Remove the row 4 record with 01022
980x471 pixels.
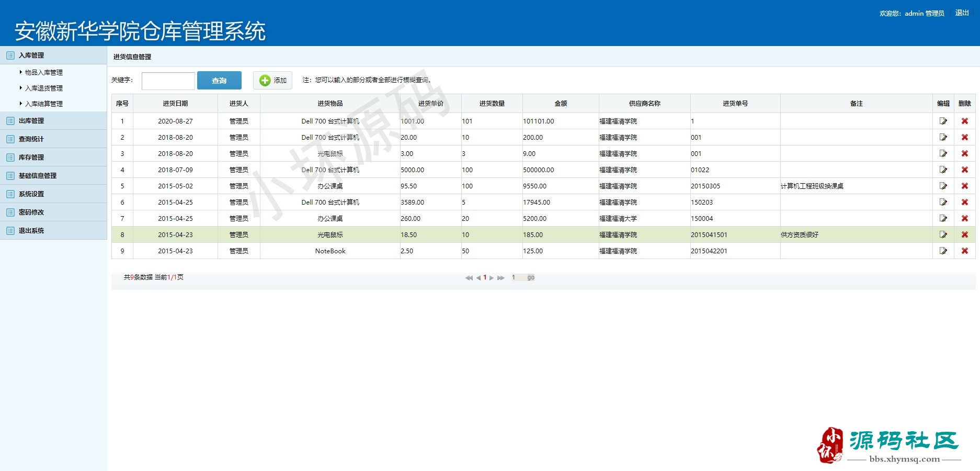pyautogui.click(x=964, y=170)
